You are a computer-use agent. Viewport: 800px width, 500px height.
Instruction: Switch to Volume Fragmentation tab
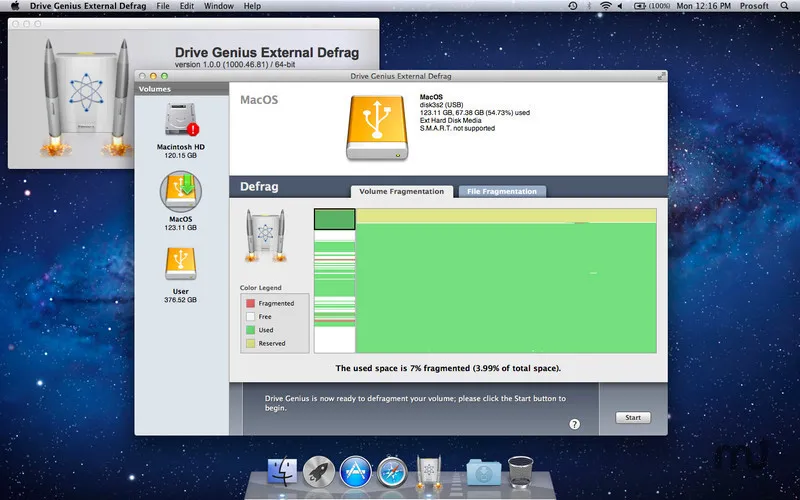(401, 191)
